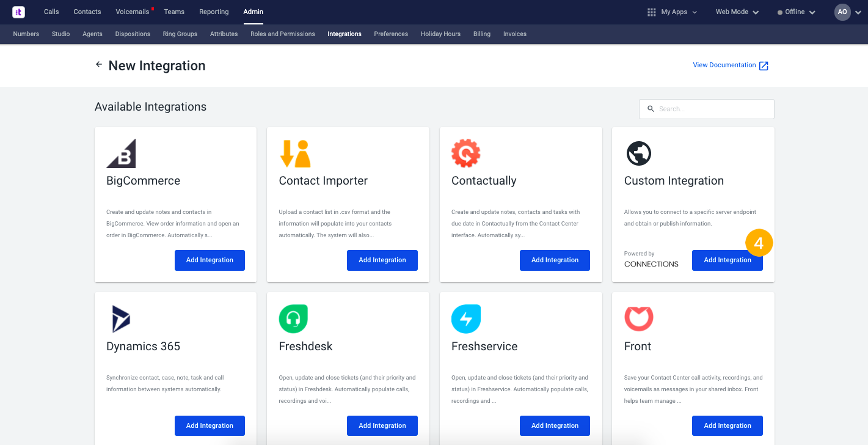The image size is (868, 445).
Task: Add the Front integration
Action: (728, 425)
